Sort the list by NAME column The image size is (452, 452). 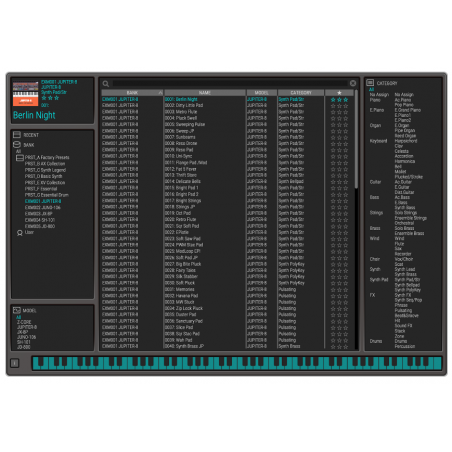(x=205, y=93)
